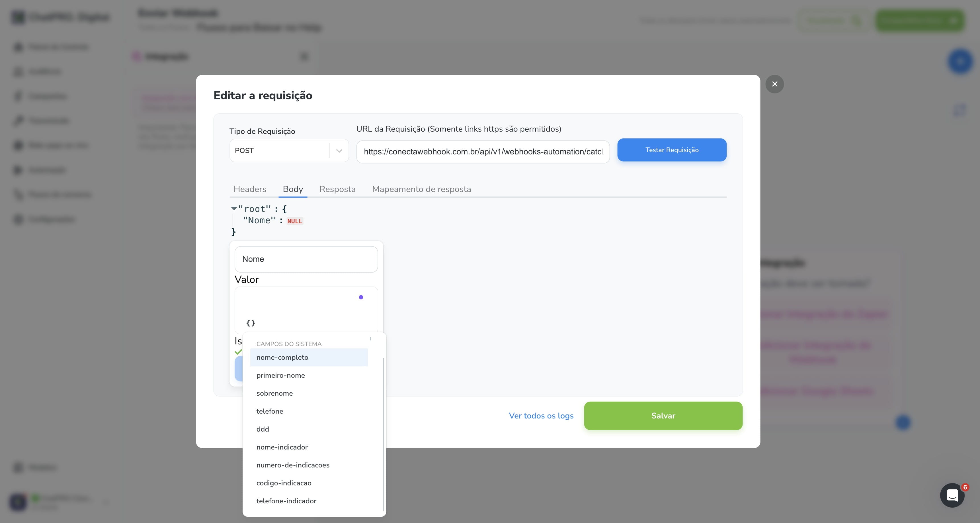Screen dimensions: 980x523
Task: Click the "Nome" key in JSON tree
Action: (259, 220)
